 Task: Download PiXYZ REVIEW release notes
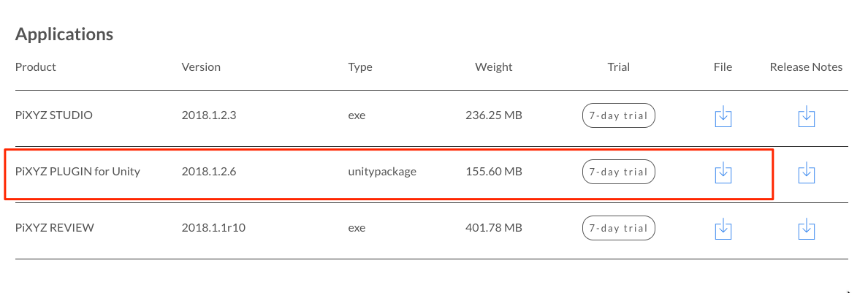(x=806, y=228)
